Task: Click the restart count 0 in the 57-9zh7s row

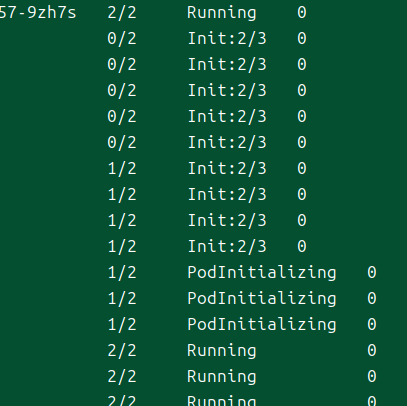Action: coord(302,13)
